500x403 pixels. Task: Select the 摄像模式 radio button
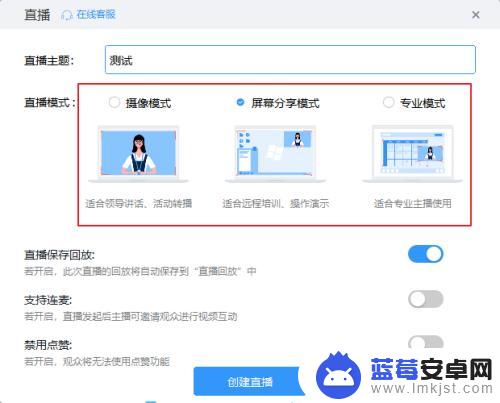tap(114, 102)
